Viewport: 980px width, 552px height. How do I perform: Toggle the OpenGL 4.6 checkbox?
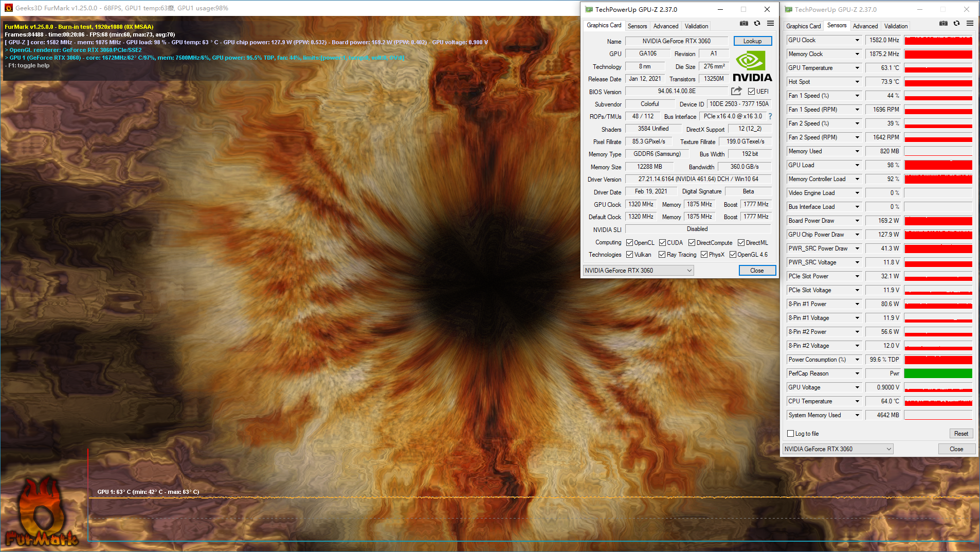733,255
